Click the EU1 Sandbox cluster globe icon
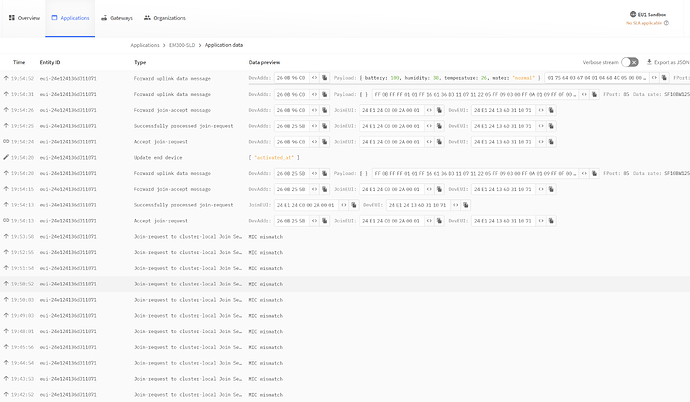This screenshot has width=690, height=402. pyautogui.click(x=633, y=14)
